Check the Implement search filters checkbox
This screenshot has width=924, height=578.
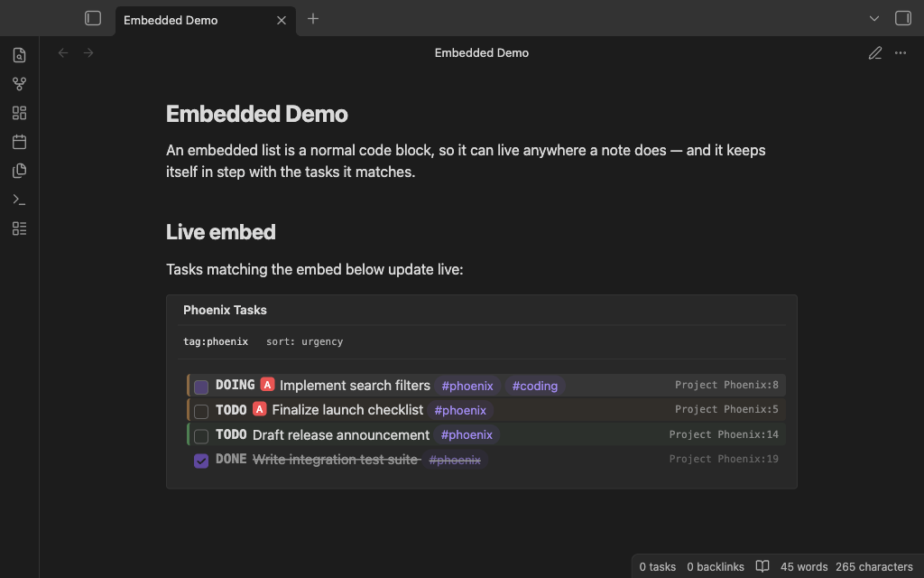pos(201,387)
